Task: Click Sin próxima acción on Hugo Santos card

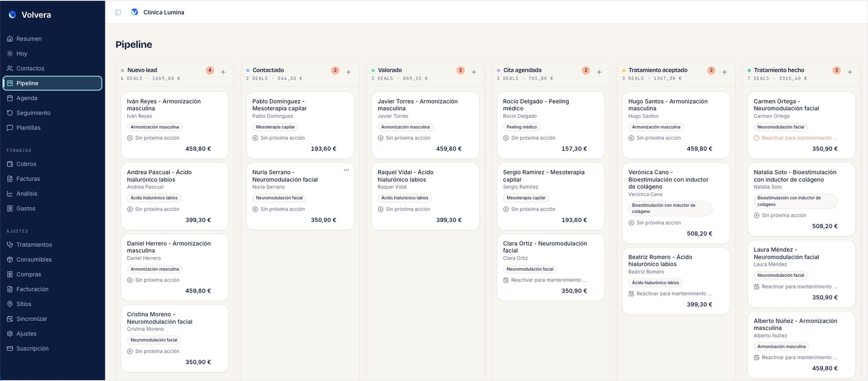Action: (659, 138)
